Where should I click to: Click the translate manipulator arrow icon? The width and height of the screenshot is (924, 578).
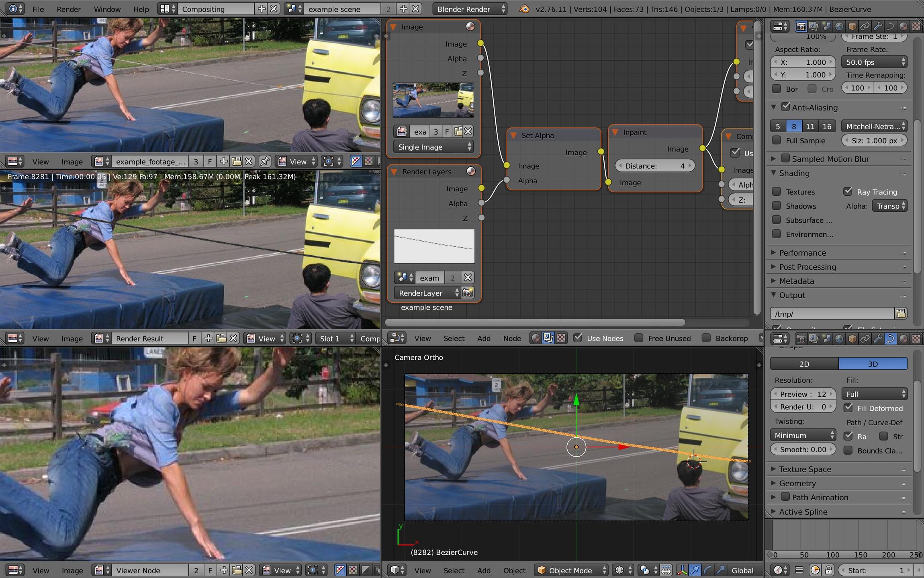[x=695, y=570]
